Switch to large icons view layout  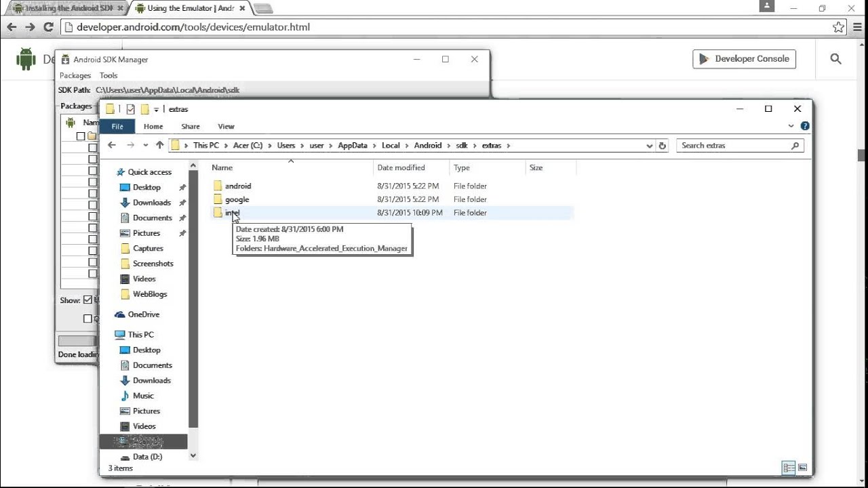pyautogui.click(x=803, y=468)
